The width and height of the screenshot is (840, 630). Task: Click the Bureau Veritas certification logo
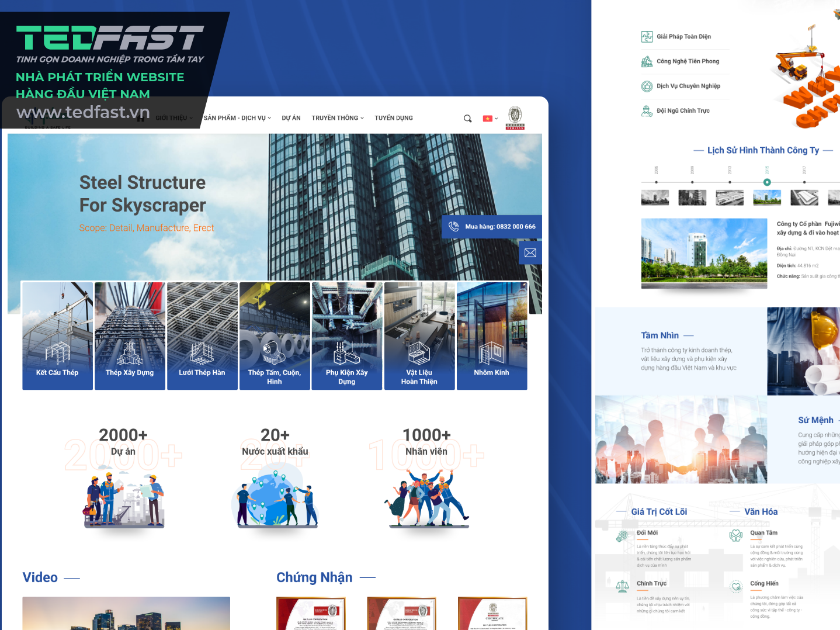coord(515,117)
